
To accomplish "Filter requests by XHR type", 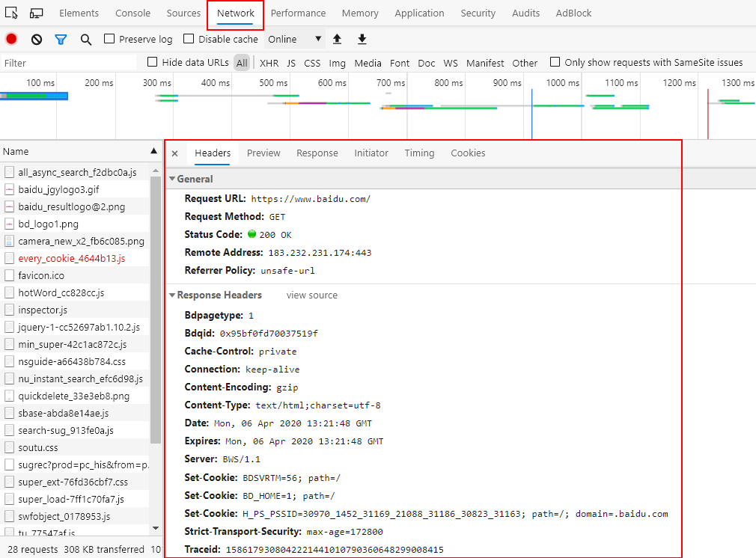I will [269, 63].
